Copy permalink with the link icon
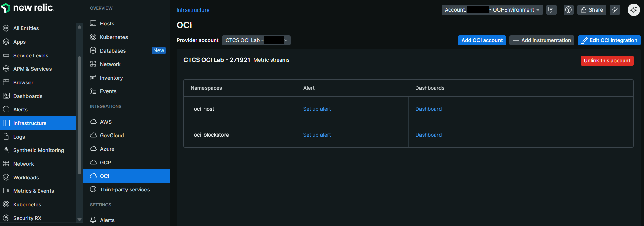Viewport: 644px width, 226px height. [x=614, y=10]
